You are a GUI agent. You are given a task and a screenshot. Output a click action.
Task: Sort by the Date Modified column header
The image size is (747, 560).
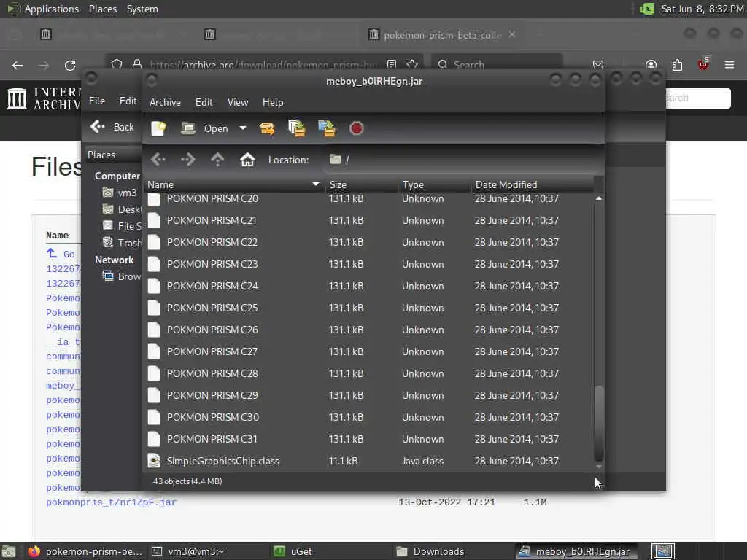click(533, 184)
